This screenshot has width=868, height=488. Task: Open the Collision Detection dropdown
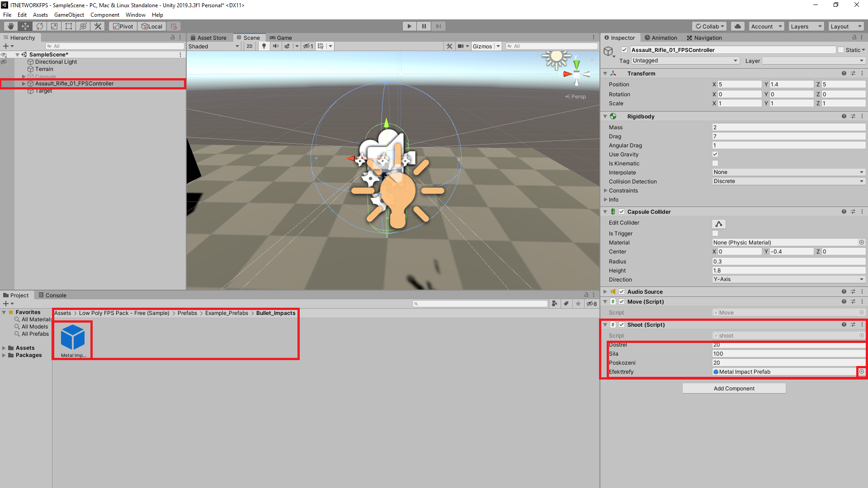click(x=788, y=181)
